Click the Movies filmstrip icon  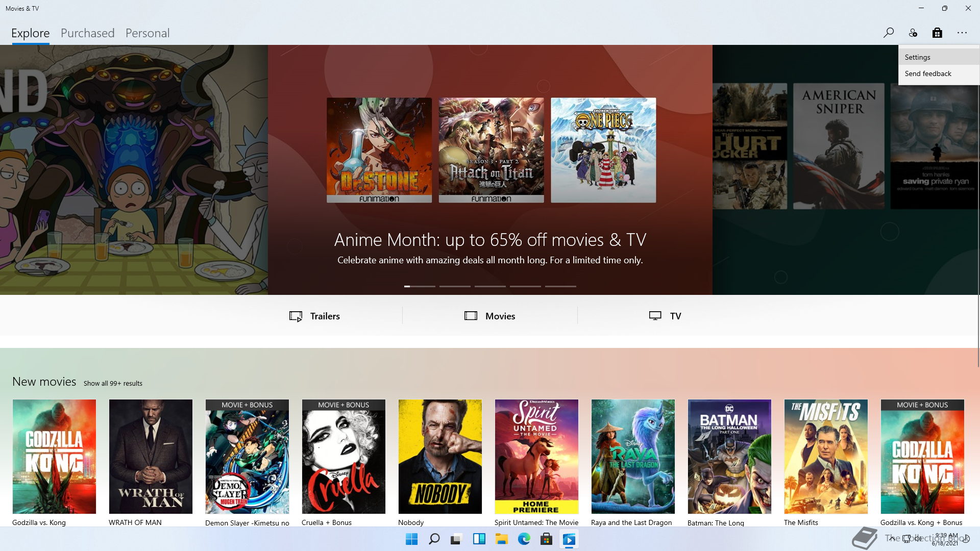pyautogui.click(x=471, y=316)
